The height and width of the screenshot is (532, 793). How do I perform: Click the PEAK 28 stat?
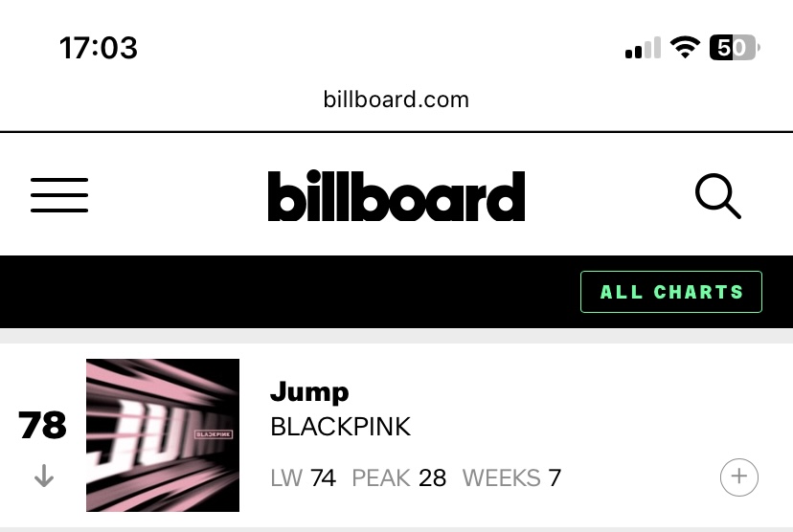click(399, 477)
